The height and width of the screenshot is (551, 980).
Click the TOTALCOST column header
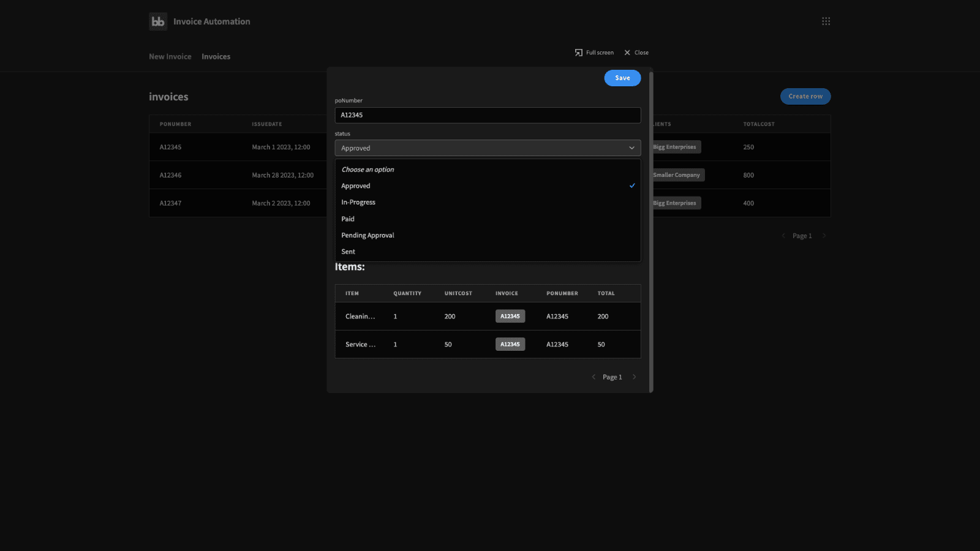coord(759,124)
